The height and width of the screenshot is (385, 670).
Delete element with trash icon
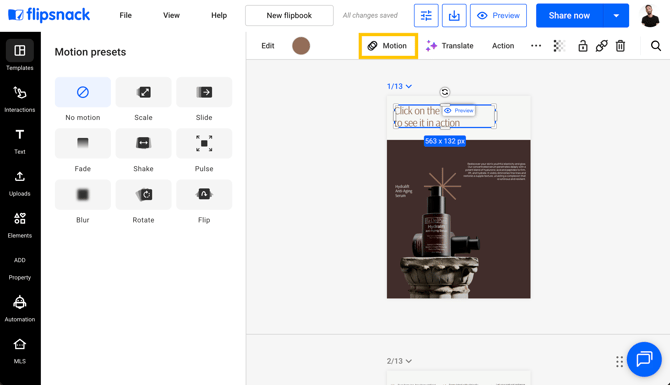(x=620, y=46)
